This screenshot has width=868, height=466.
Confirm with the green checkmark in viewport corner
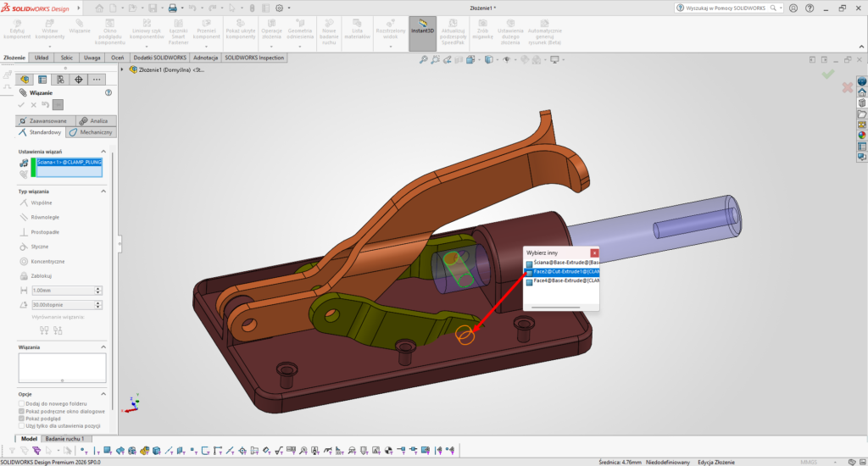828,75
